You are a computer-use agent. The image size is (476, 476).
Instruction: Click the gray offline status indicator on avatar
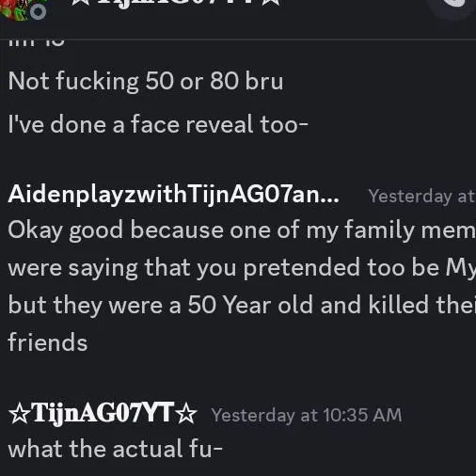pyautogui.click(x=39, y=12)
